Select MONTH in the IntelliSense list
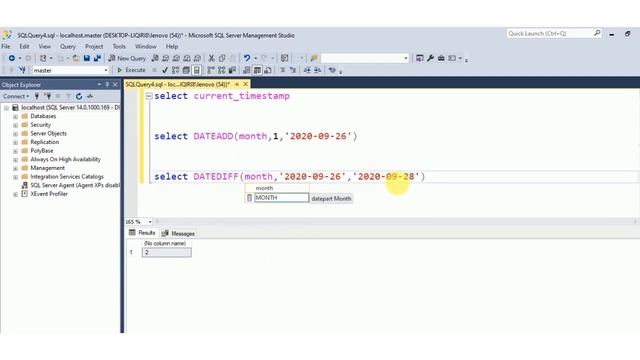The height and width of the screenshot is (360, 640). pos(281,198)
